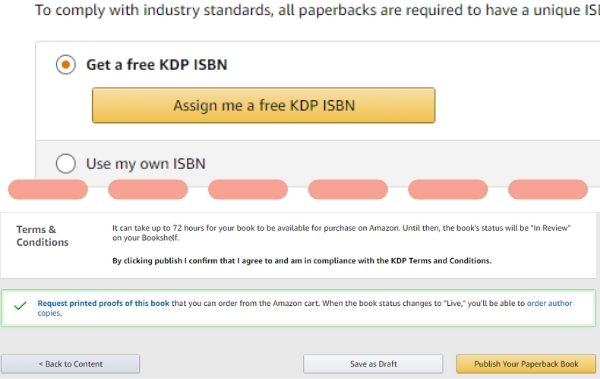
Task: Expand the gray Use my own ISBN section
Action: coord(318,163)
